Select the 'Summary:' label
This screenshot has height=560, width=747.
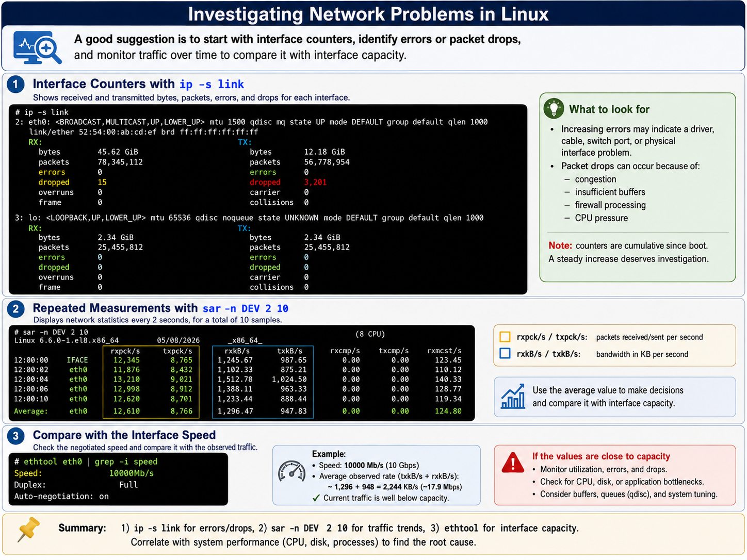click(82, 528)
